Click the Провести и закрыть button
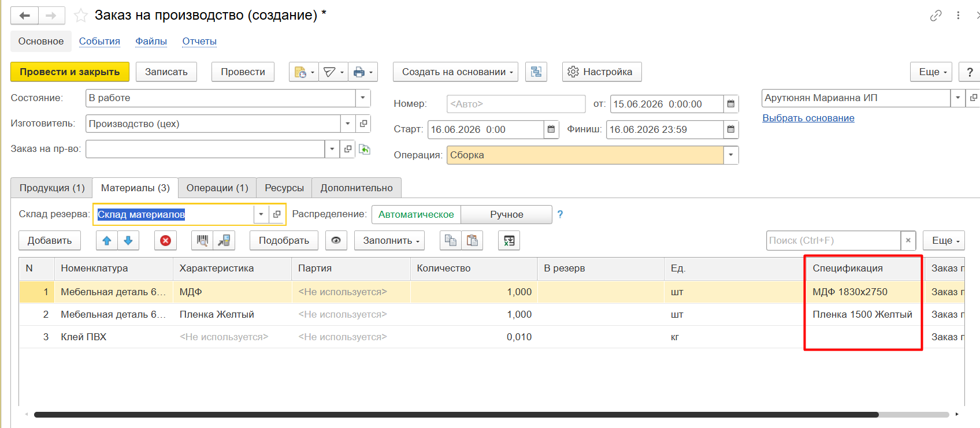 tap(70, 72)
